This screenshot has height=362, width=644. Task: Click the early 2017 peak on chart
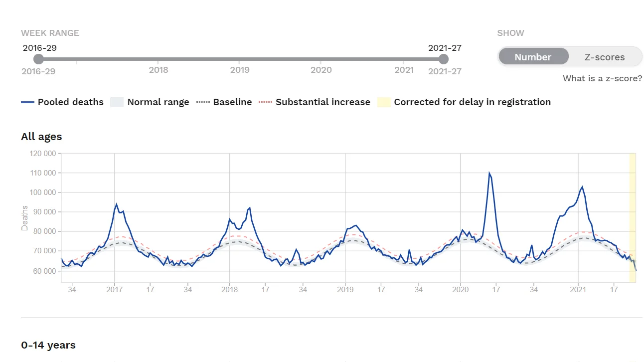(116, 204)
